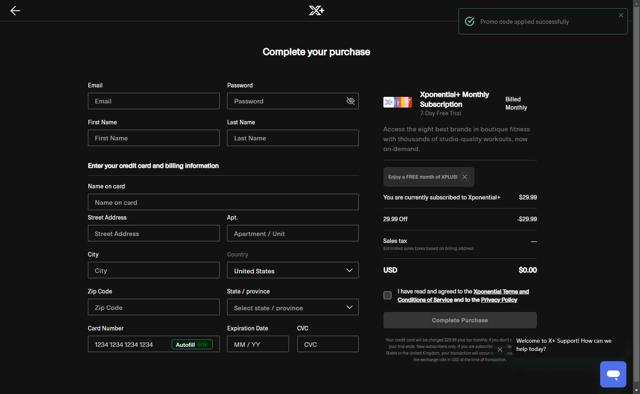640x394 pixels.
Task: Select the First Name field
Action: point(153,138)
